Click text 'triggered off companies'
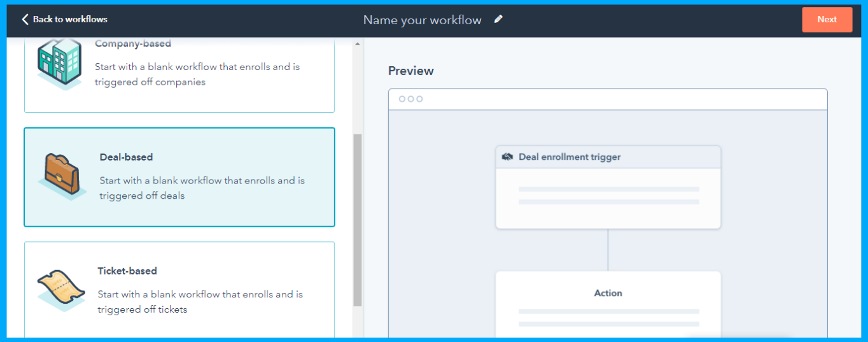The width and height of the screenshot is (868, 342). (x=150, y=82)
